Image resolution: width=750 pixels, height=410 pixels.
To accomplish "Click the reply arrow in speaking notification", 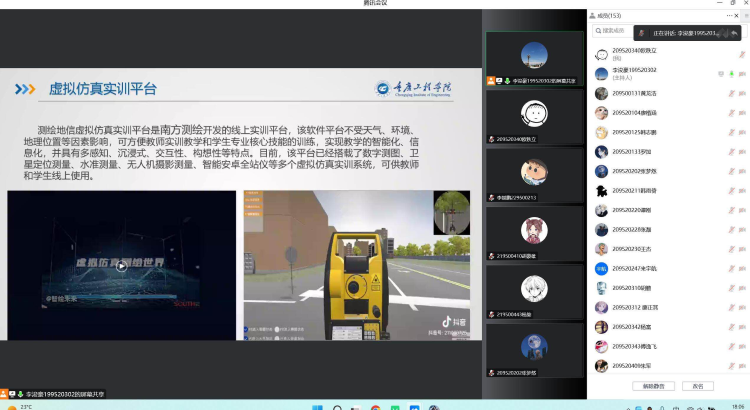I will point(736,33).
